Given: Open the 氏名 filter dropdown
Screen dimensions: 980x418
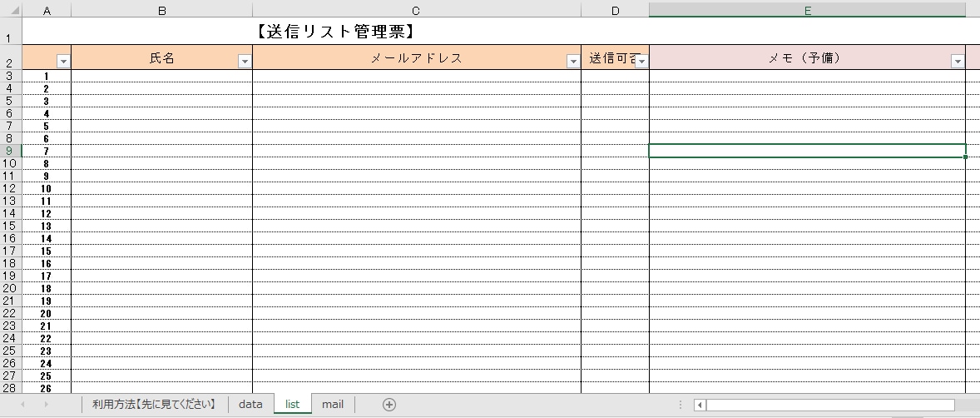Looking at the screenshot, I should [x=245, y=62].
